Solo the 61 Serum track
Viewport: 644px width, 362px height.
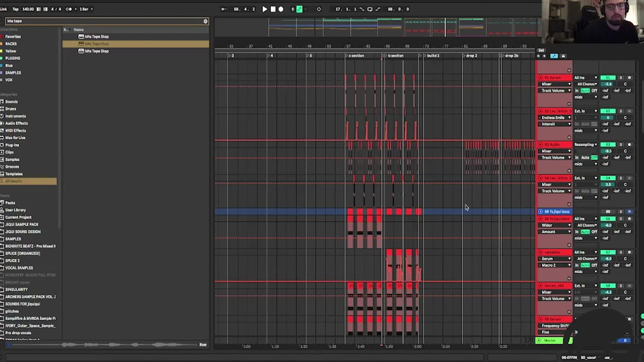[x=621, y=77]
